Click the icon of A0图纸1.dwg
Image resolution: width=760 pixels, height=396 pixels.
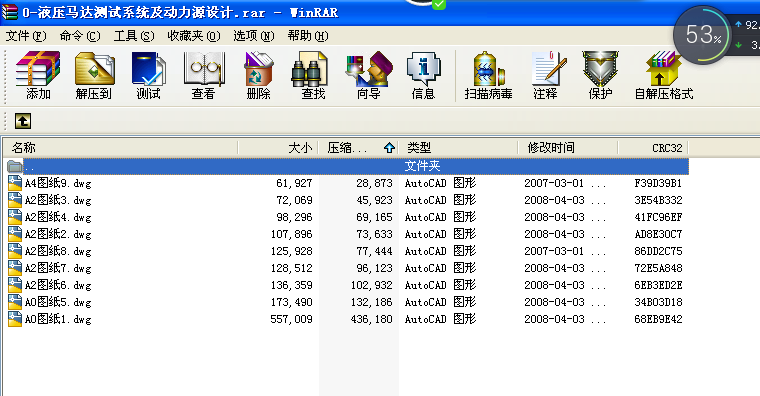pyautogui.click(x=15, y=319)
